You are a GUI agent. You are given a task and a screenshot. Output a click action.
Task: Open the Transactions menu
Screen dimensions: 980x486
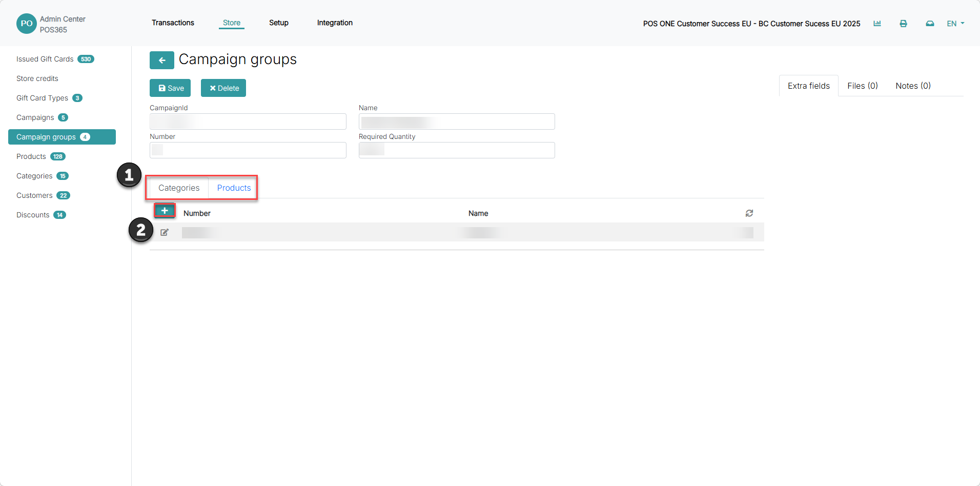click(x=173, y=23)
